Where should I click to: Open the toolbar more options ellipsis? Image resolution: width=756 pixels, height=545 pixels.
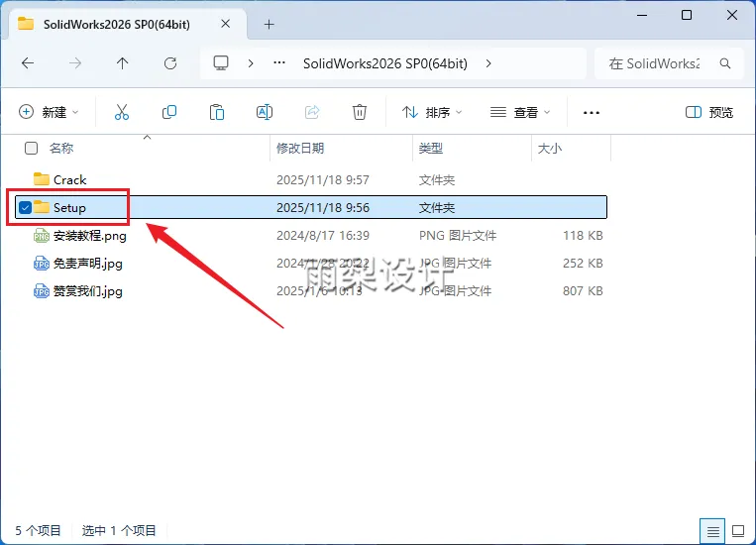(x=592, y=112)
